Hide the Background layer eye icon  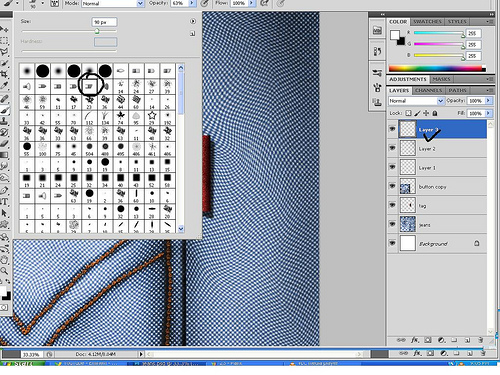[x=392, y=243]
